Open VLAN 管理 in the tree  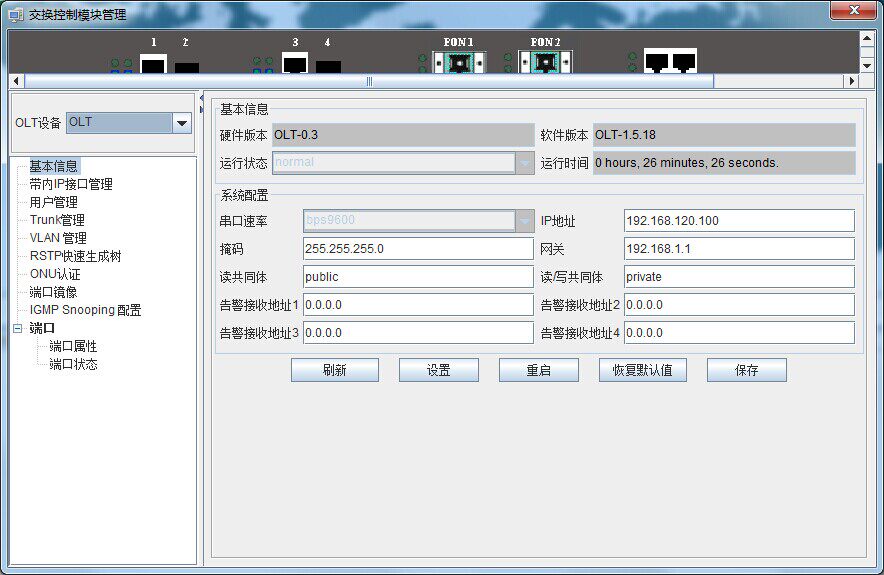click(x=58, y=238)
